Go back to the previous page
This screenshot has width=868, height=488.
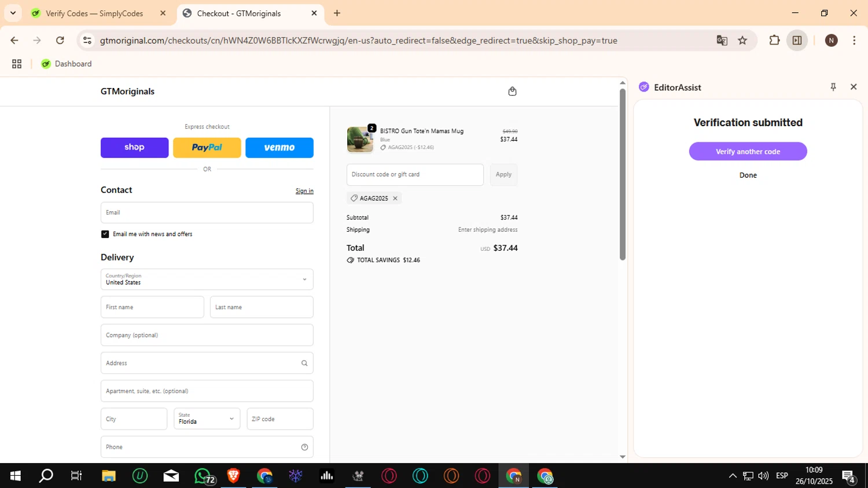coord(14,41)
